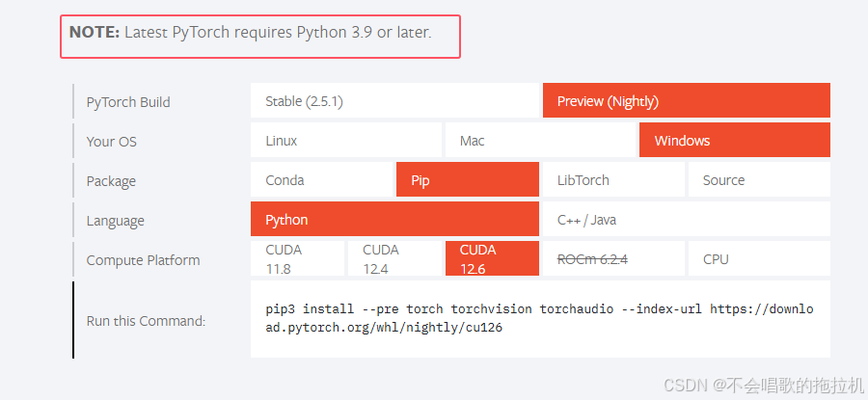
Task: Choose Mac as your OS
Action: [540, 141]
